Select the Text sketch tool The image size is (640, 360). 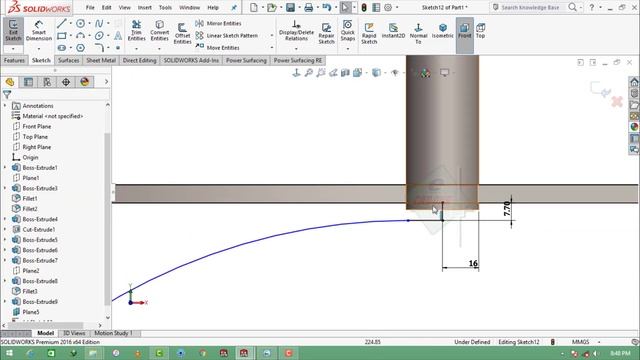[x=118, y=36]
